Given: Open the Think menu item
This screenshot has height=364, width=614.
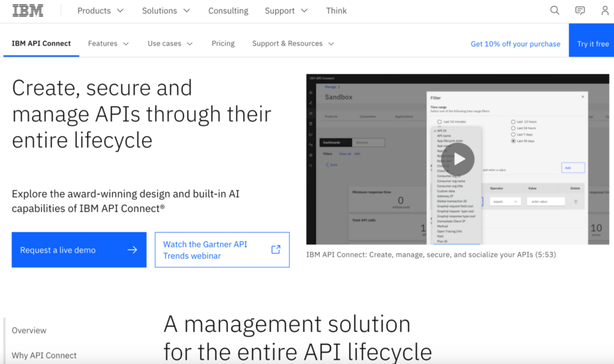Looking at the screenshot, I should click(x=336, y=10).
